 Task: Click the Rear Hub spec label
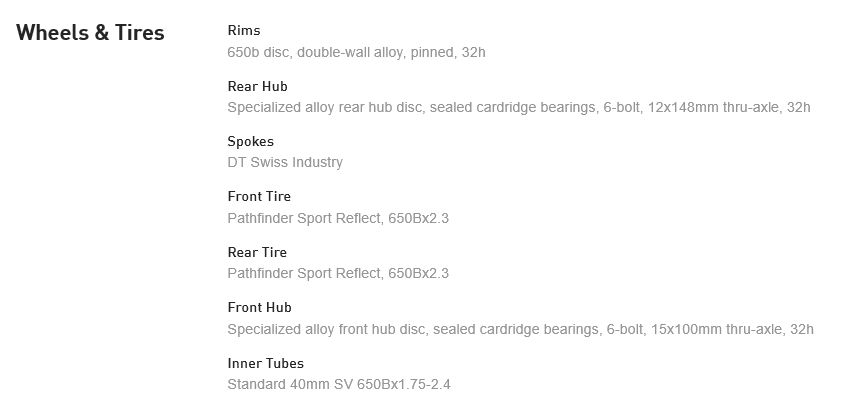[x=257, y=86]
